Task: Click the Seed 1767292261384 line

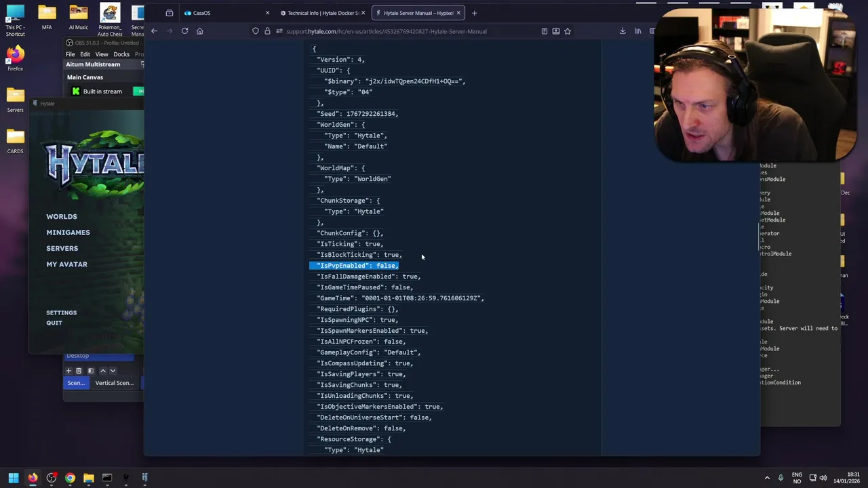Action: click(x=357, y=114)
